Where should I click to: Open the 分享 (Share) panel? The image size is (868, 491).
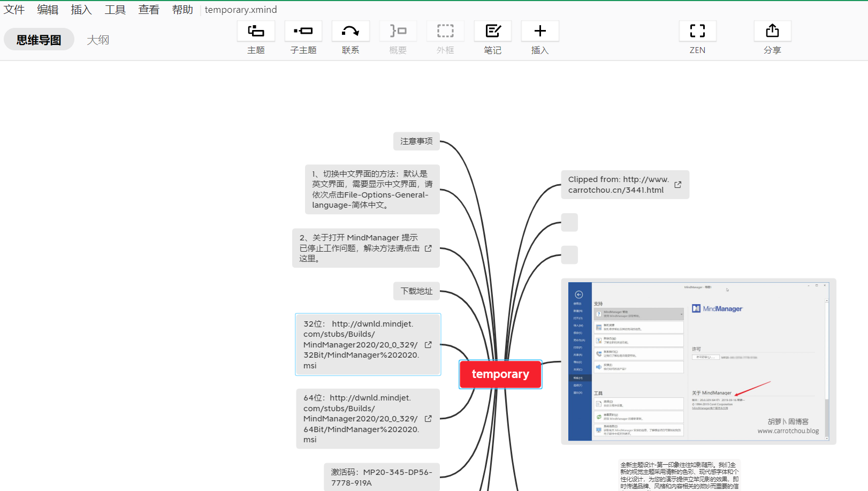coord(773,31)
